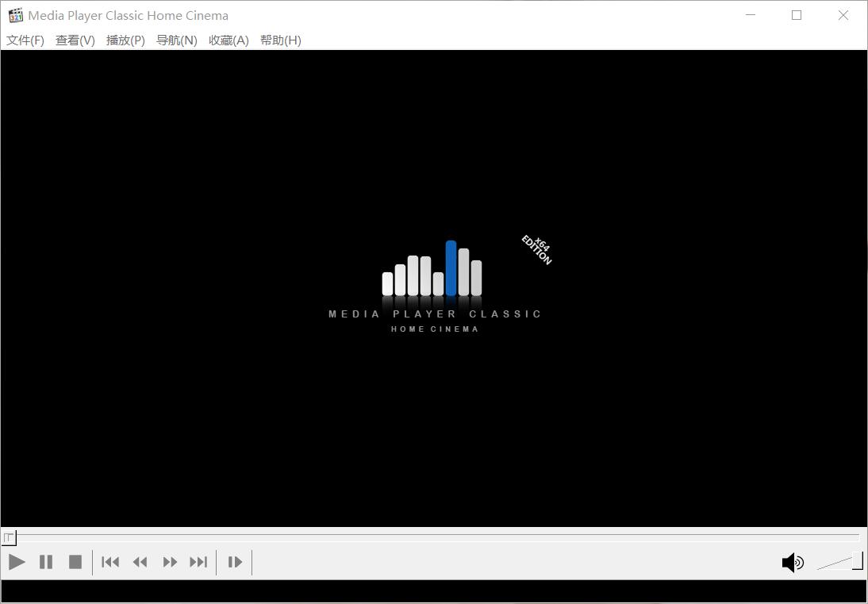Open the 播放(P) menu
This screenshot has width=868, height=604.
click(125, 40)
